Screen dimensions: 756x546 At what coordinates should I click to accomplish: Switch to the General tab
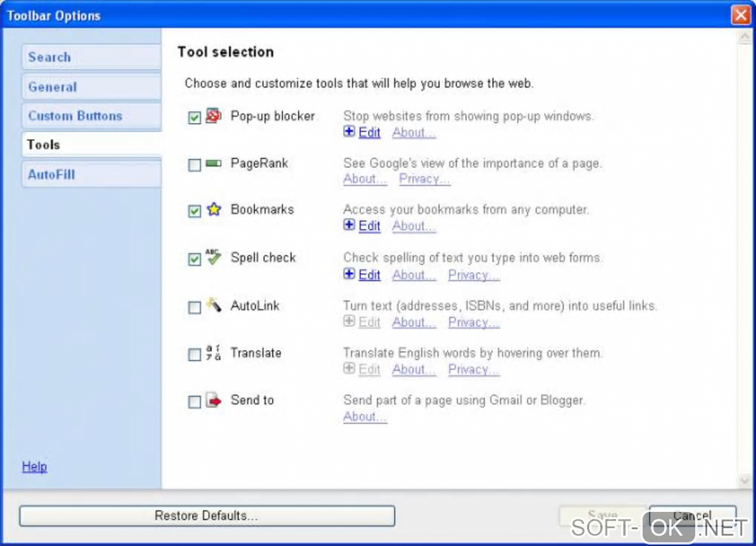click(x=92, y=87)
